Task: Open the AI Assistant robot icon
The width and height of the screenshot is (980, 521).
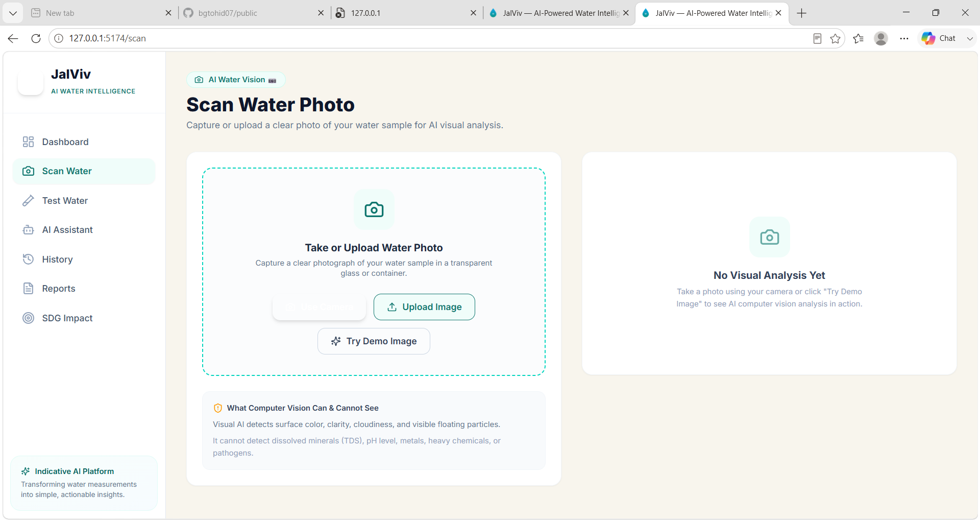Action: [28, 230]
